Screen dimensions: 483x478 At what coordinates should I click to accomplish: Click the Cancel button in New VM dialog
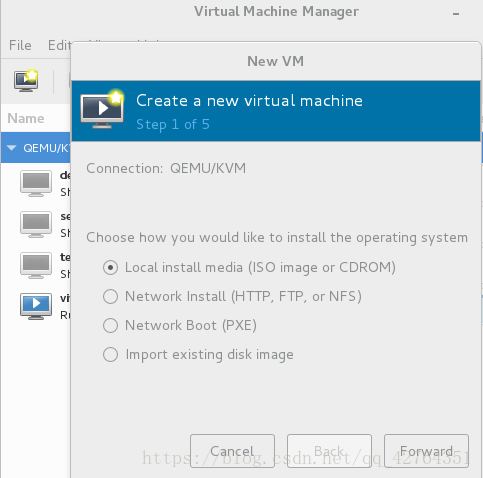coord(232,451)
